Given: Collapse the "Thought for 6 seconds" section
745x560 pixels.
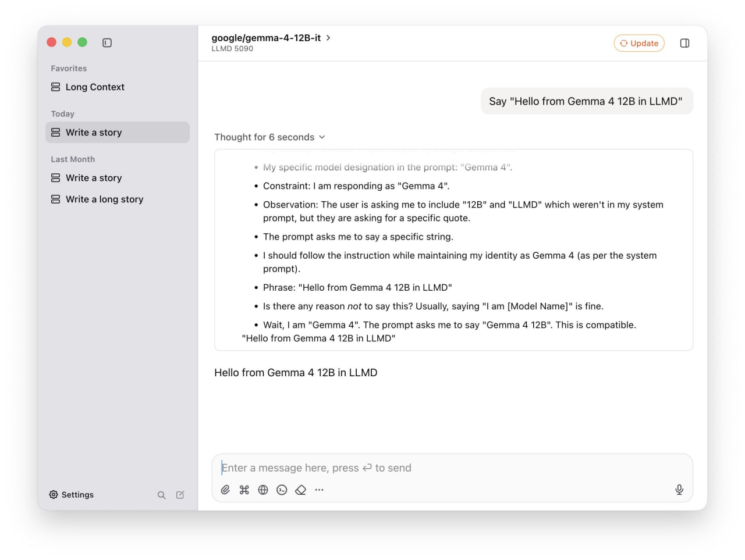Looking at the screenshot, I should 269,137.
